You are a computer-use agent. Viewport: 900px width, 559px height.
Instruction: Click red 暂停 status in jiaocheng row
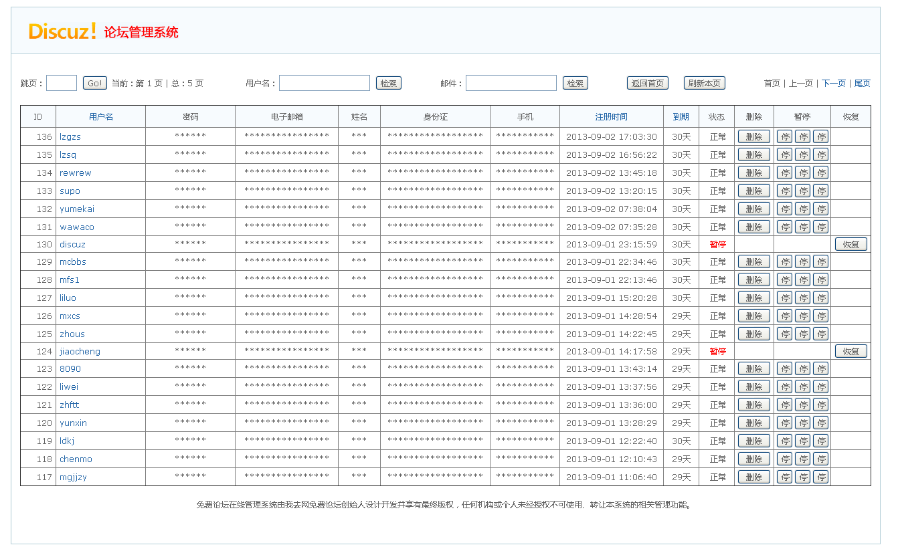tap(717, 351)
